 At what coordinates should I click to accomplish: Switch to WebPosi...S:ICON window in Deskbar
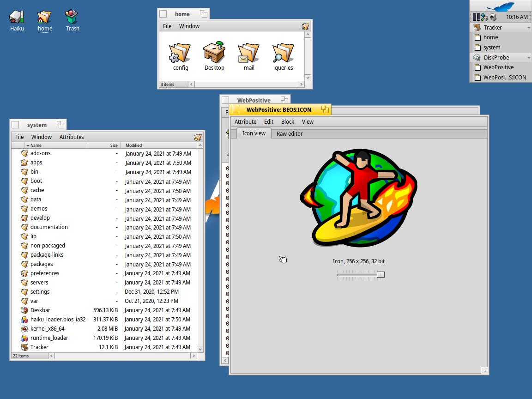coord(501,78)
